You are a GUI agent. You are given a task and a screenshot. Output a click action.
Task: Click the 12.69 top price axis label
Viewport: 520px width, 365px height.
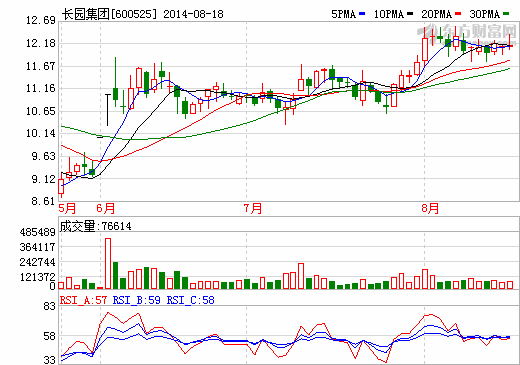41,20
